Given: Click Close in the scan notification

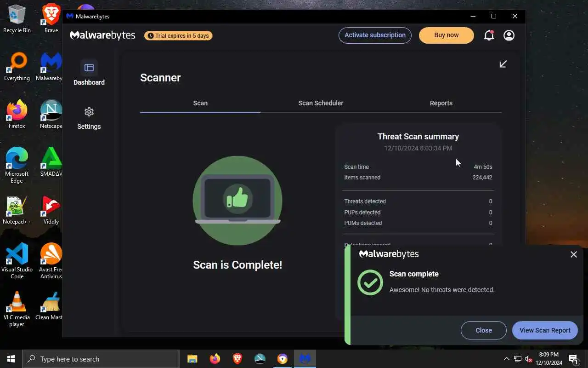Looking at the screenshot, I should 483,330.
